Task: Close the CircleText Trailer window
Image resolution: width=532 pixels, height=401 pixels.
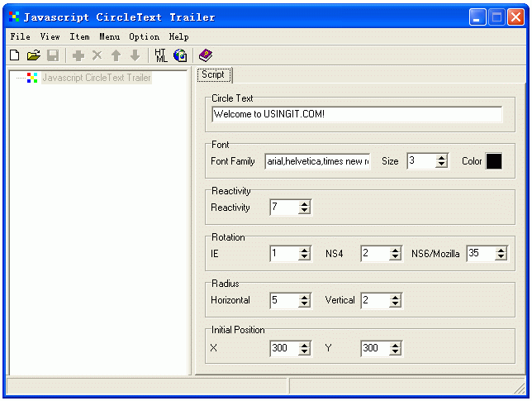Action: point(515,17)
